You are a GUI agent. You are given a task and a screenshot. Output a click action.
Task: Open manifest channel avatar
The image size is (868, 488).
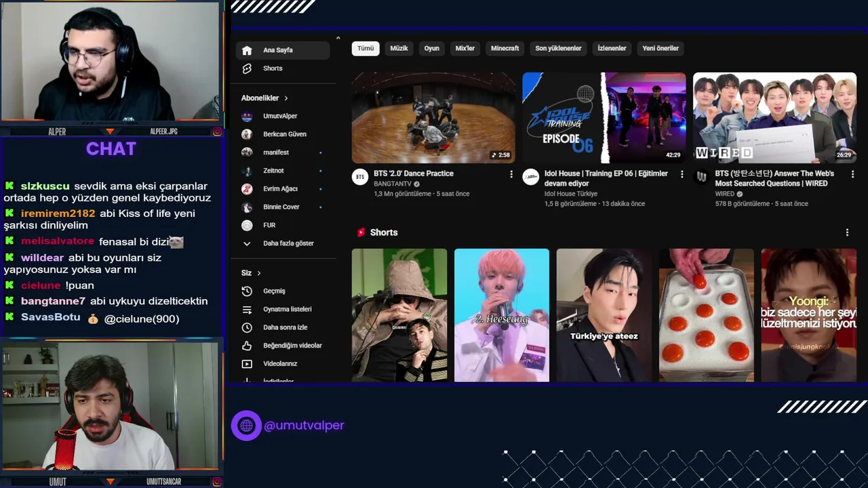(x=247, y=152)
